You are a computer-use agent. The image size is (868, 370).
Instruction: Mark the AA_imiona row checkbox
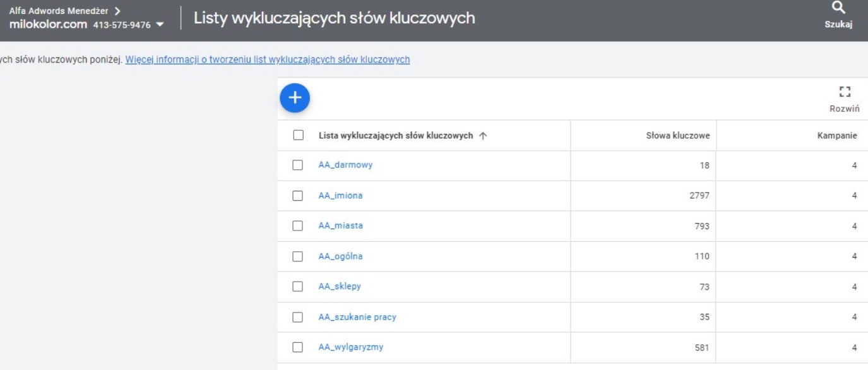[299, 196]
